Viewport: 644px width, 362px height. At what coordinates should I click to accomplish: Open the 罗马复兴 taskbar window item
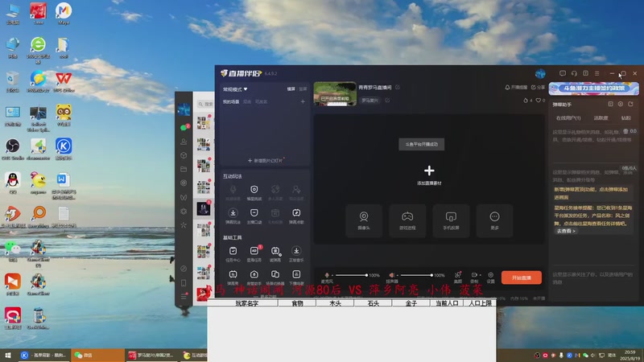(151, 356)
